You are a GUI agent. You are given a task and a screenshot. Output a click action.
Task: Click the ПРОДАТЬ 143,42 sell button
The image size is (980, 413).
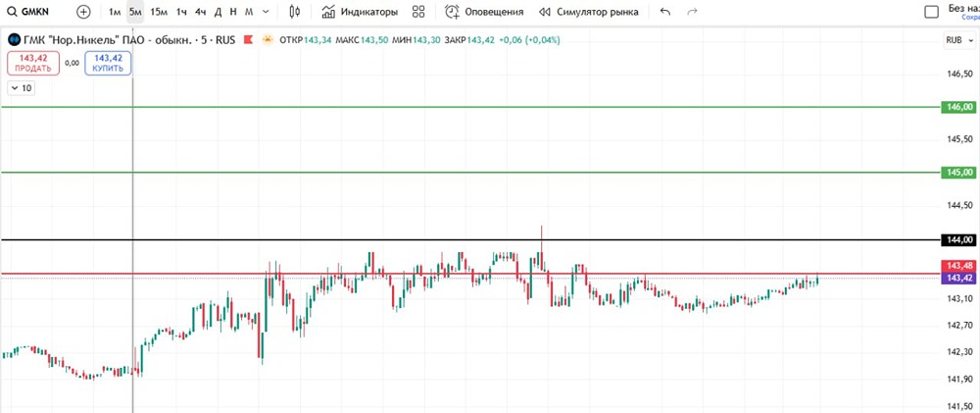pyautogui.click(x=33, y=63)
